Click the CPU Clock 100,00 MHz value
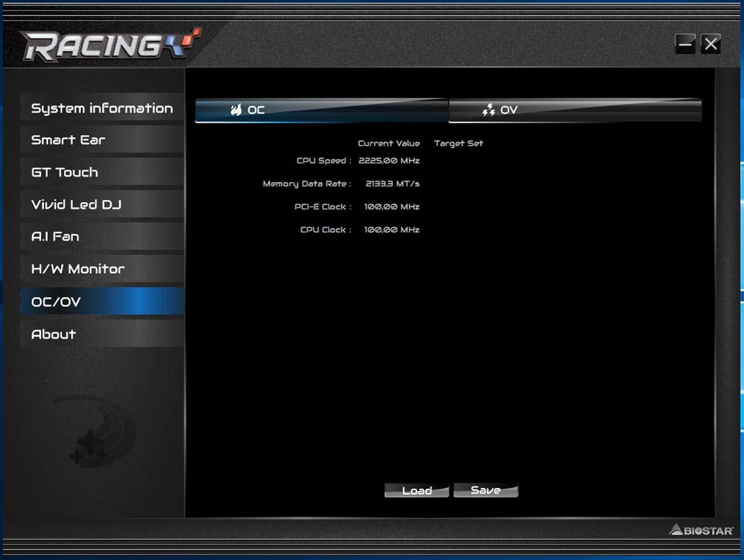744x560 pixels. point(392,229)
